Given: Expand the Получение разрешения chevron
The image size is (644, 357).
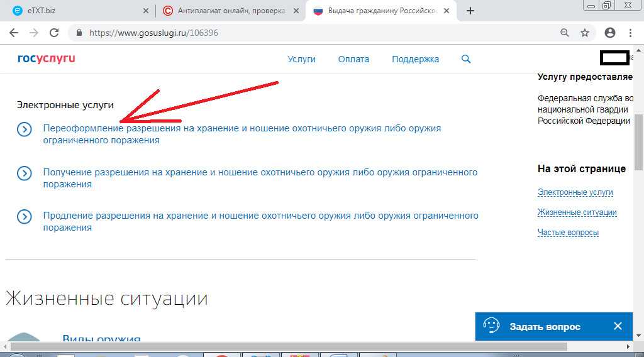Looking at the screenshot, I should point(24,173).
